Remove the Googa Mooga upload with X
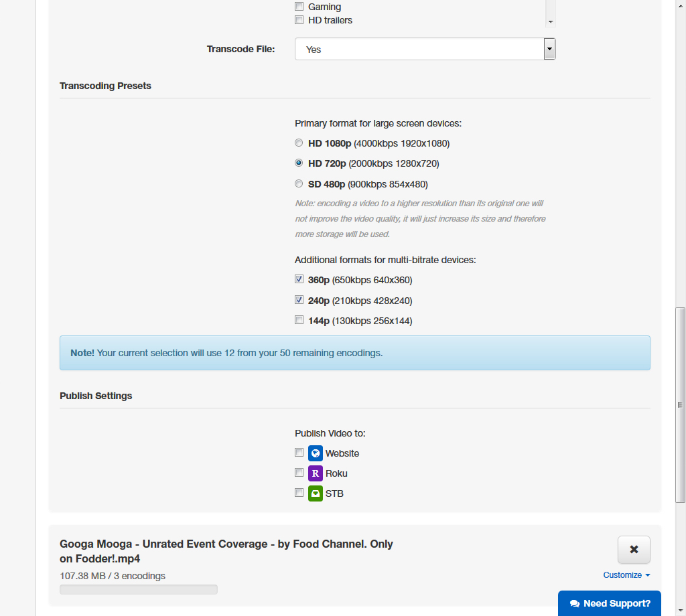686x616 pixels. (634, 550)
